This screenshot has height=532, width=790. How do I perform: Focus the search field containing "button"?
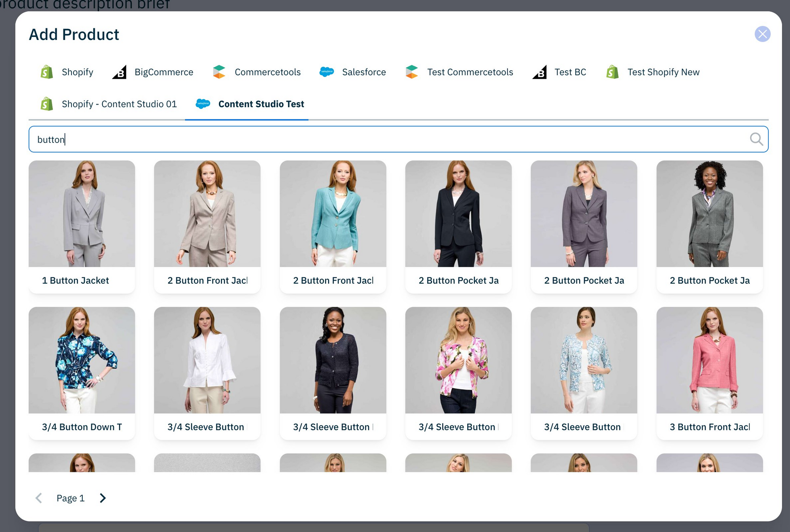398,139
